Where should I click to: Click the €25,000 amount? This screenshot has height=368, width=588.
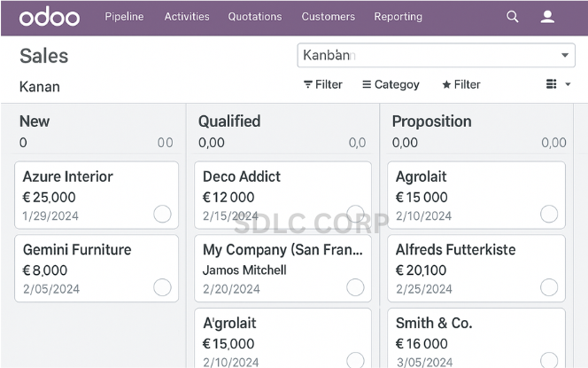49,197
